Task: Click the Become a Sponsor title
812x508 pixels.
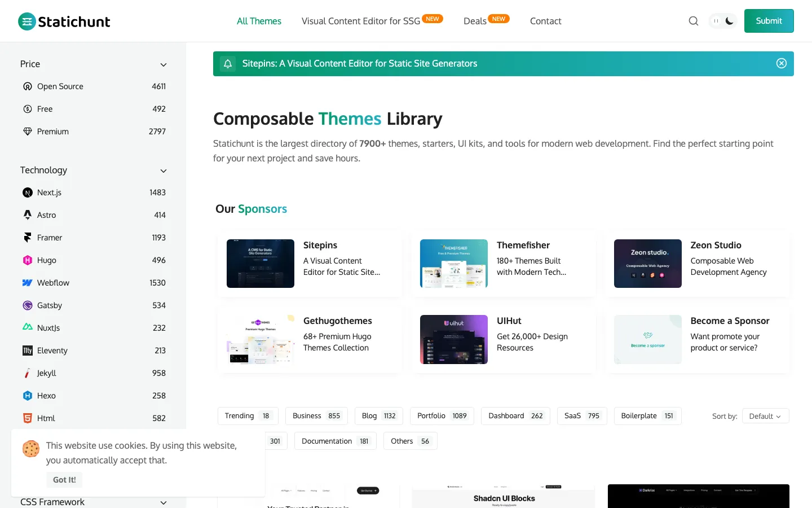Action: tap(730, 321)
